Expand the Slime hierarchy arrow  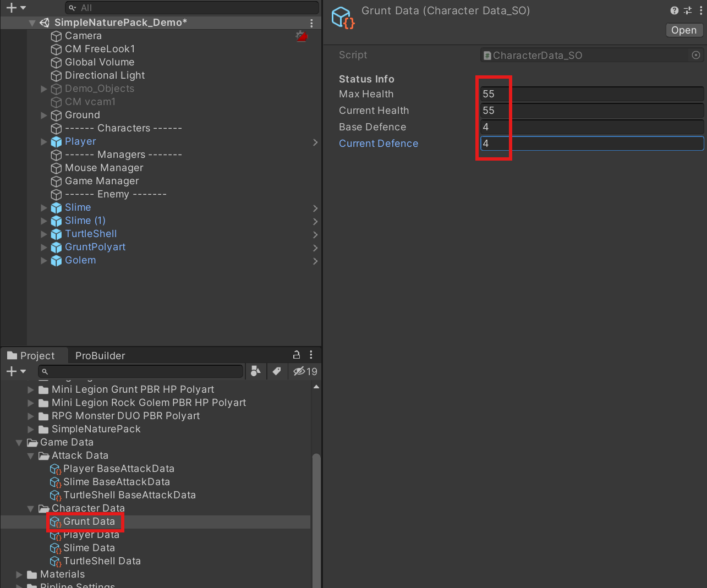coord(44,207)
